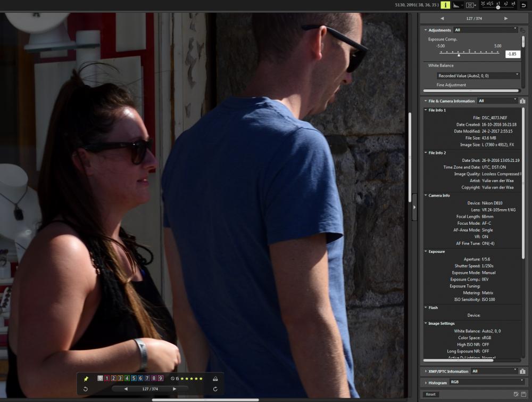Collapse the Camera Info group

tap(426, 195)
